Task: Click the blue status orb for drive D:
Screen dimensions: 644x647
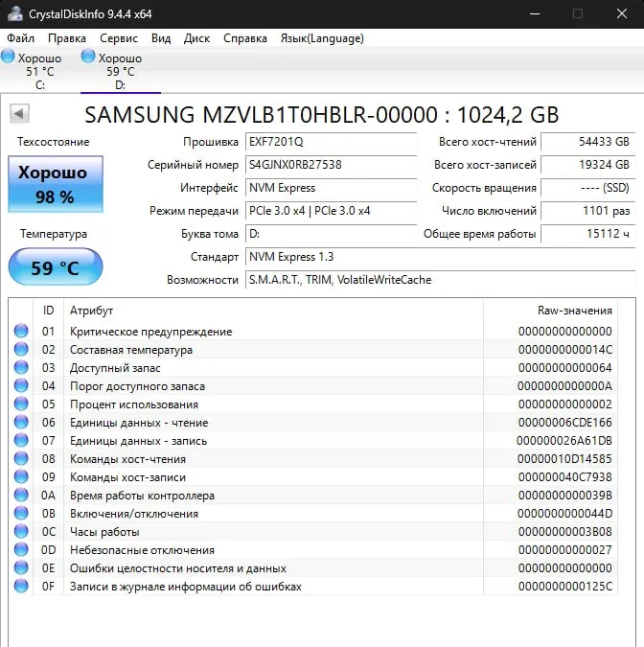Action: coord(88,57)
